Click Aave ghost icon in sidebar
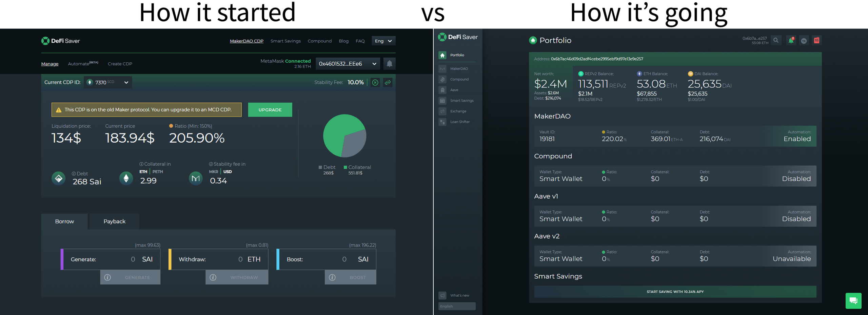The image size is (868, 315). (x=442, y=90)
